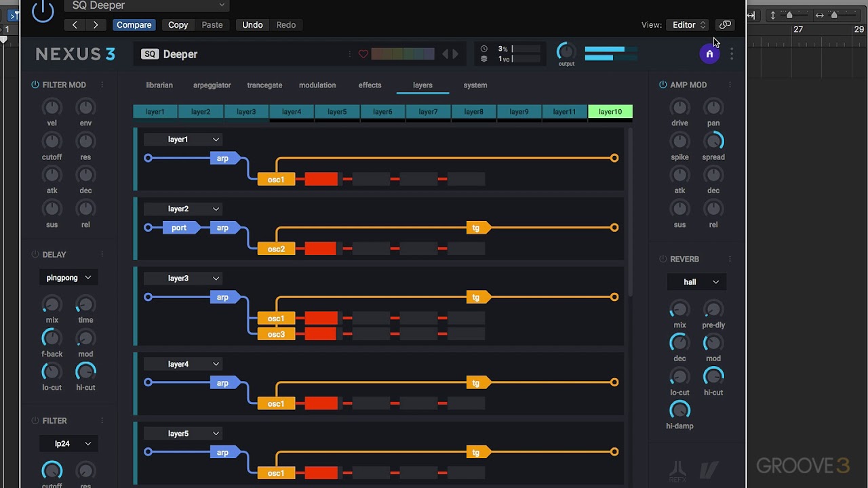868x488 pixels.
Task: Open the lp24 filter type dropdown
Action: click(68, 444)
